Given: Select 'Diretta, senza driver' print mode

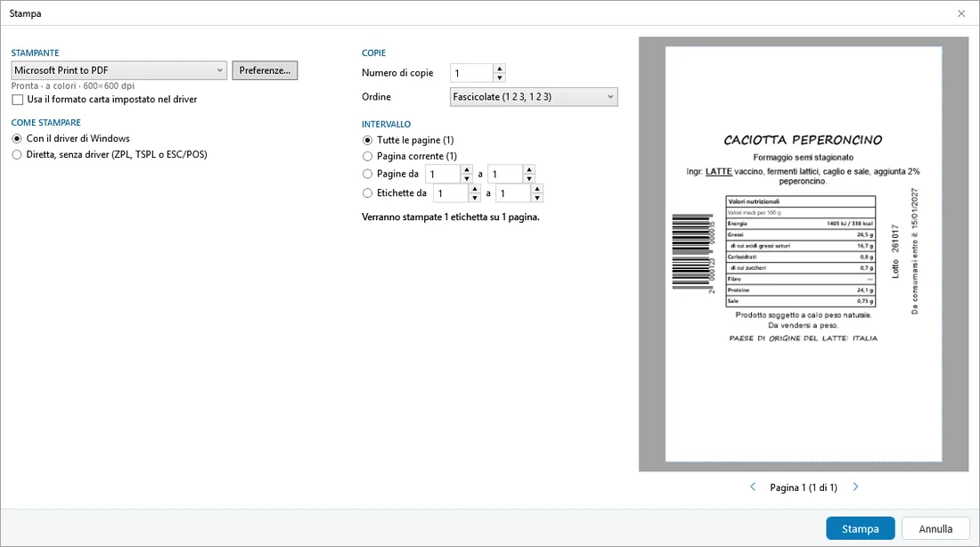Looking at the screenshot, I should pos(17,155).
